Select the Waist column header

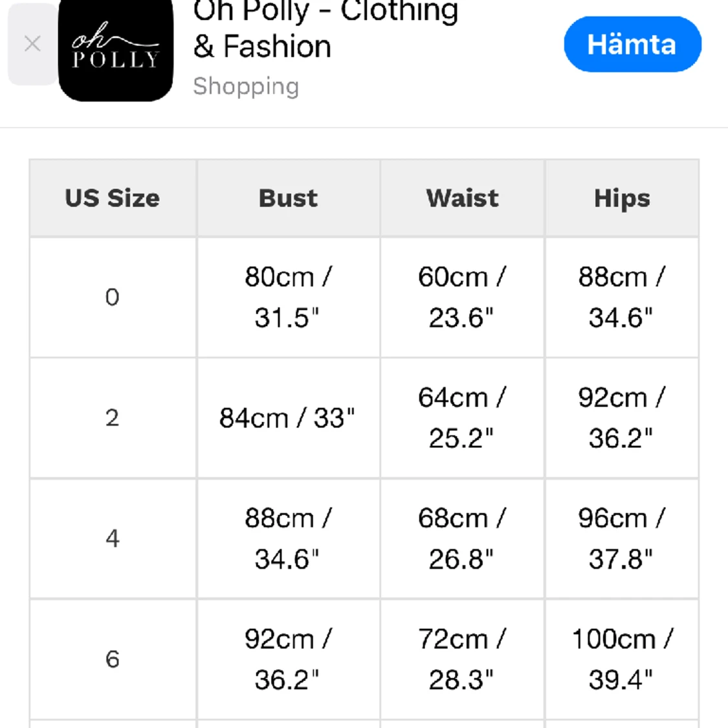(463, 198)
